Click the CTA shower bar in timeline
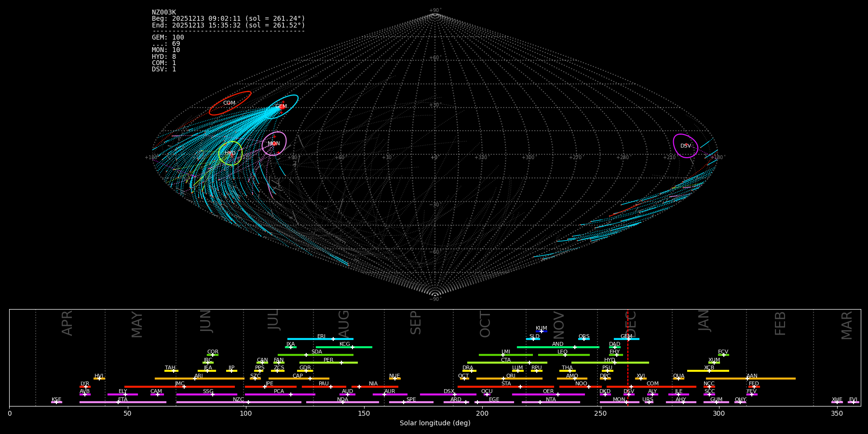Viewport: 868px width, 434px height. click(x=507, y=363)
